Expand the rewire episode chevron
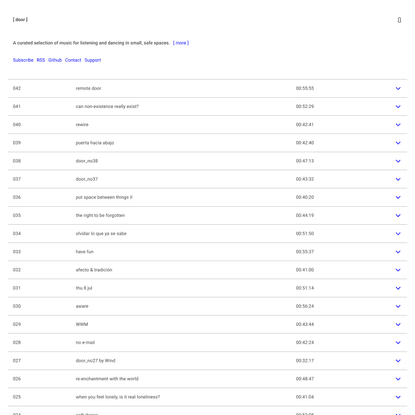 tap(398, 125)
